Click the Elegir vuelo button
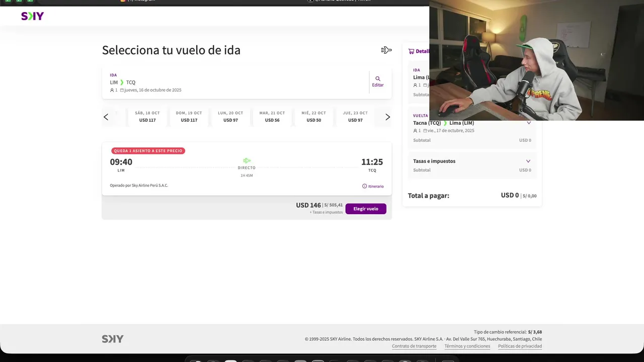Image resolution: width=644 pixels, height=362 pixels. click(366, 209)
